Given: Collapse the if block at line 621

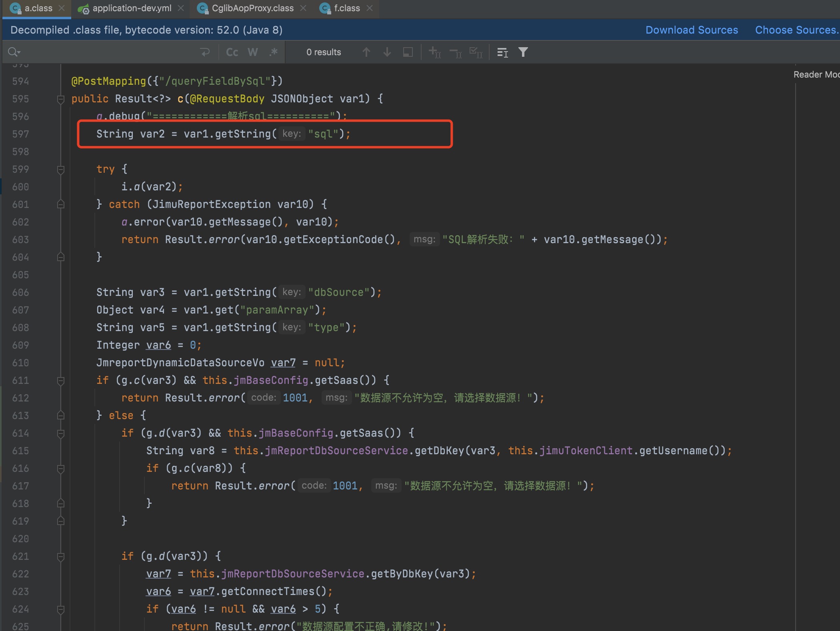Looking at the screenshot, I should [x=61, y=557].
